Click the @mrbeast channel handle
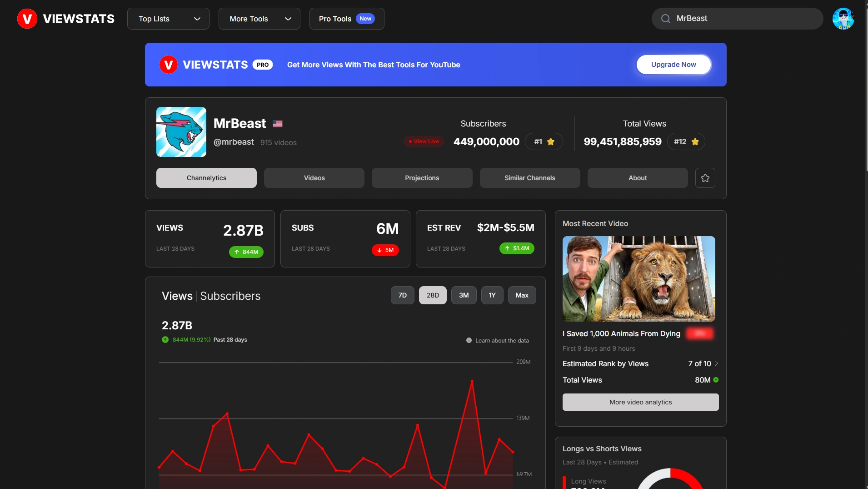 tap(234, 142)
